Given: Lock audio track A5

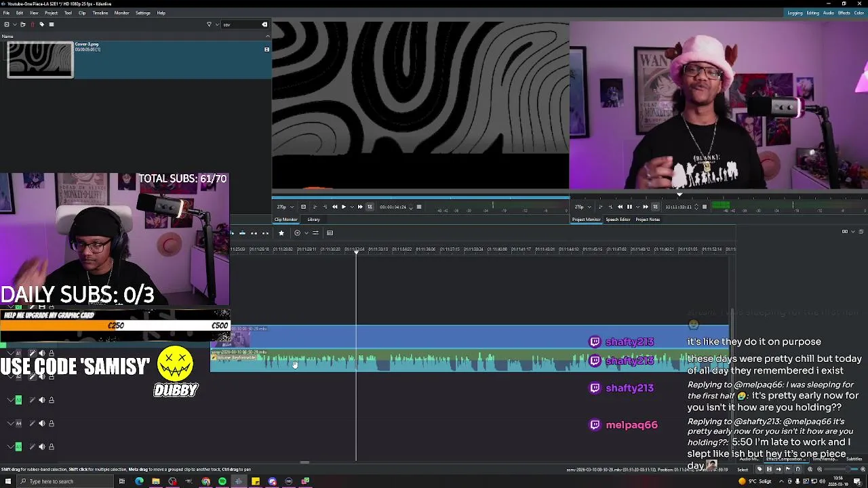Looking at the screenshot, I should pyautogui.click(x=51, y=447).
